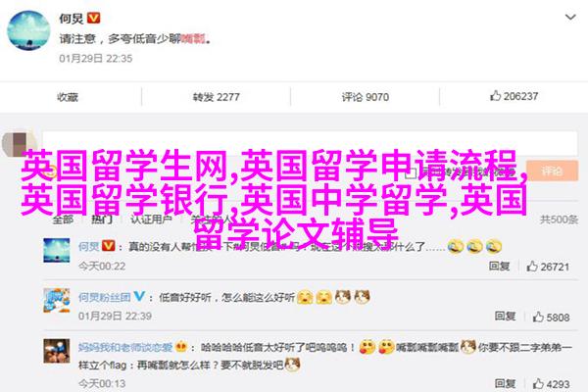
Task: Click the thumbs-up icon showing 206237 likes
Action: pos(495,96)
